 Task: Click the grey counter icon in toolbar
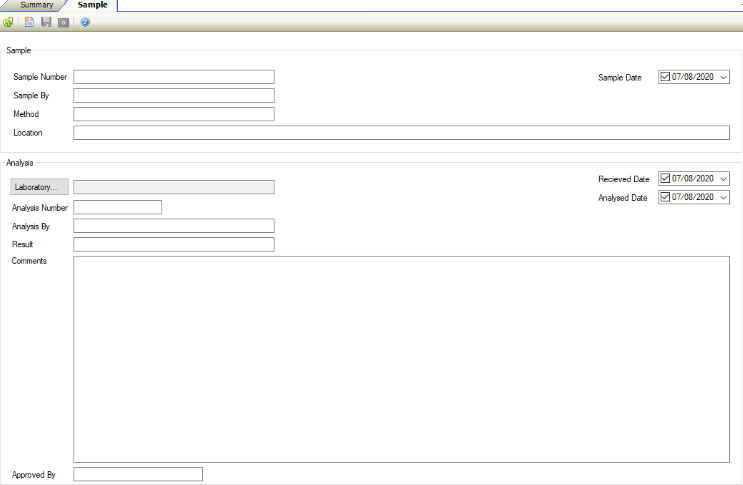coord(63,22)
